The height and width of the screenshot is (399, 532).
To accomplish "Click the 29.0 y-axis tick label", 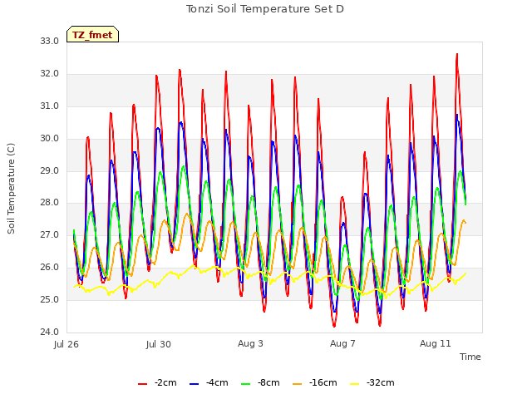I will [x=50, y=170].
